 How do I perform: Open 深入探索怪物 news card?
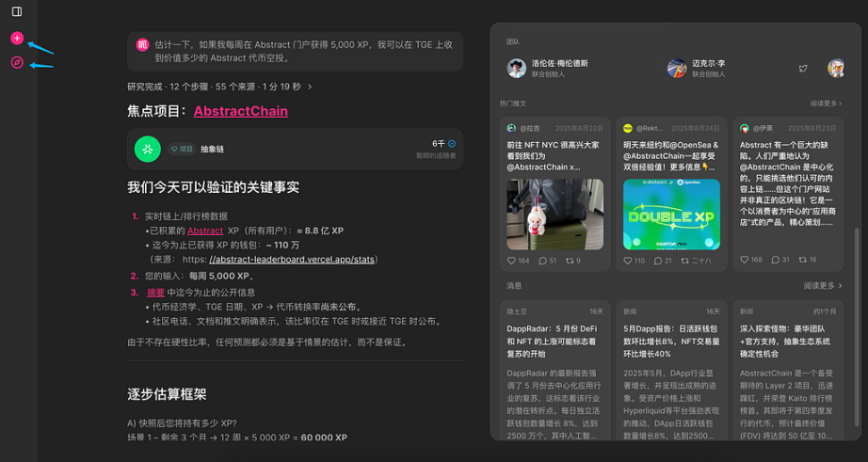coord(788,370)
